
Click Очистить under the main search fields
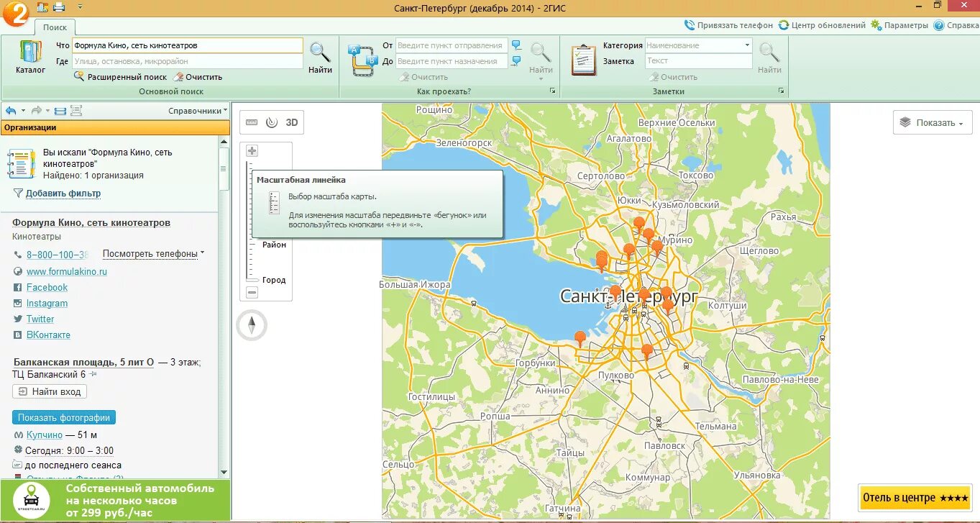click(198, 77)
